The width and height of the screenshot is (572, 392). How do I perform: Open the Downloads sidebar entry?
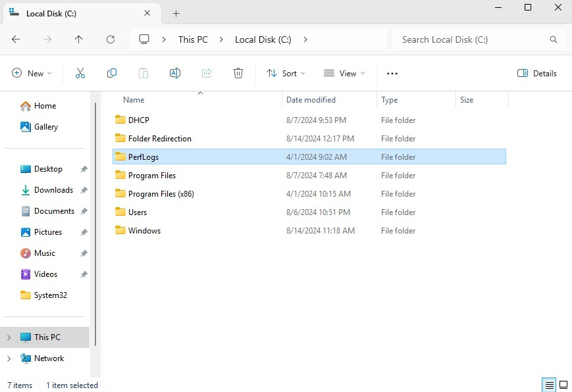[55, 189]
